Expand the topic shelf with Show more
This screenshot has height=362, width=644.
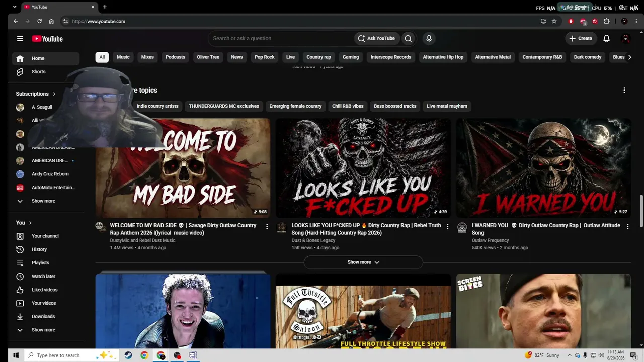pos(363,262)
